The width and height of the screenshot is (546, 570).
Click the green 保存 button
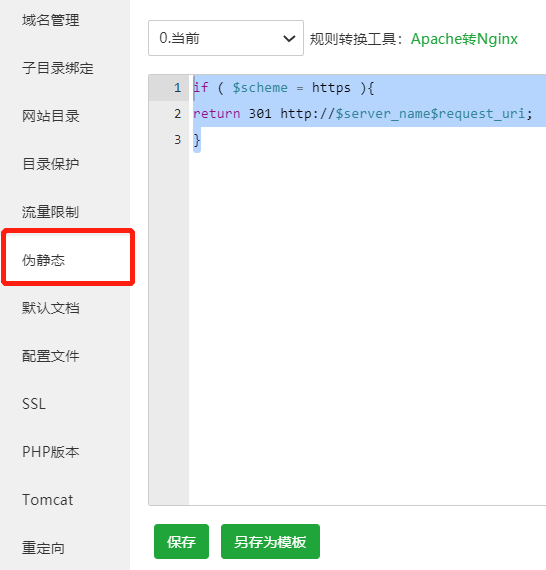click(x=181, y=541)
